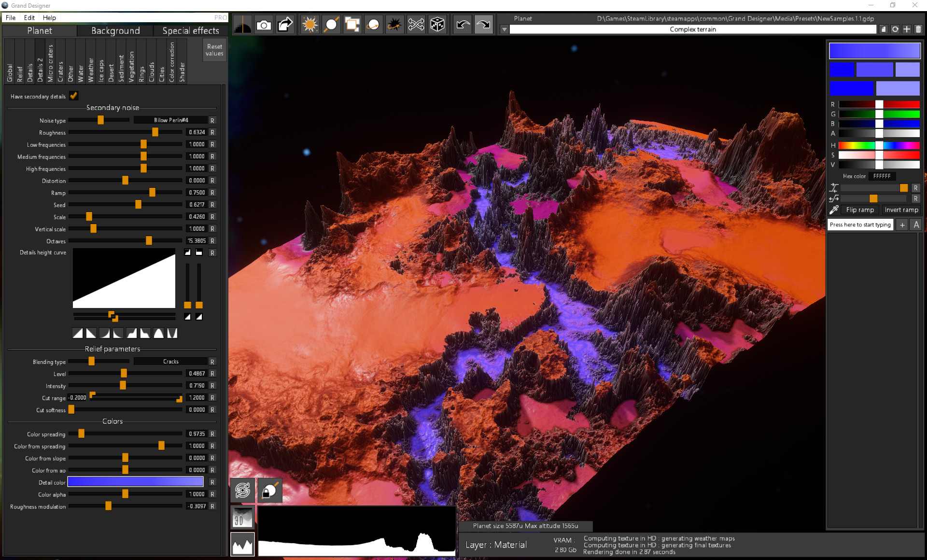
Task: Open the Blending type dropdown showing Cracks
Action: pos(171,361)
